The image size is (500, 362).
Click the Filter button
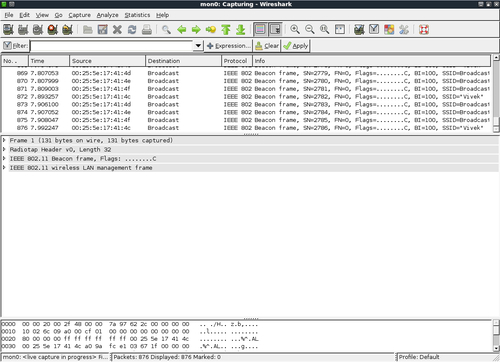tap(15, 46)
